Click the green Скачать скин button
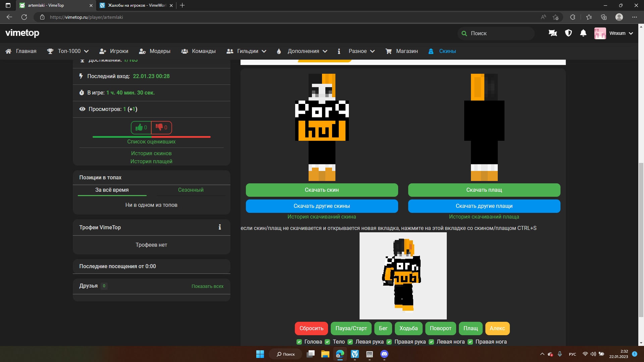 (x=322, y=190)
